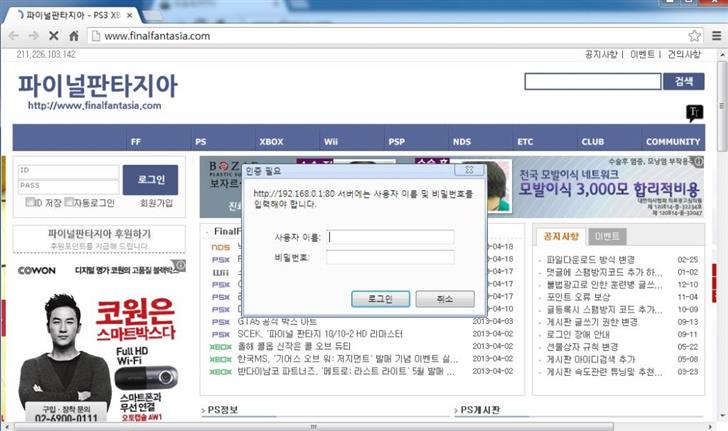Click the scroll-down arrow on the vertical scrollbar
Screen dimensions: 728x431
click(x=722, y=416)
